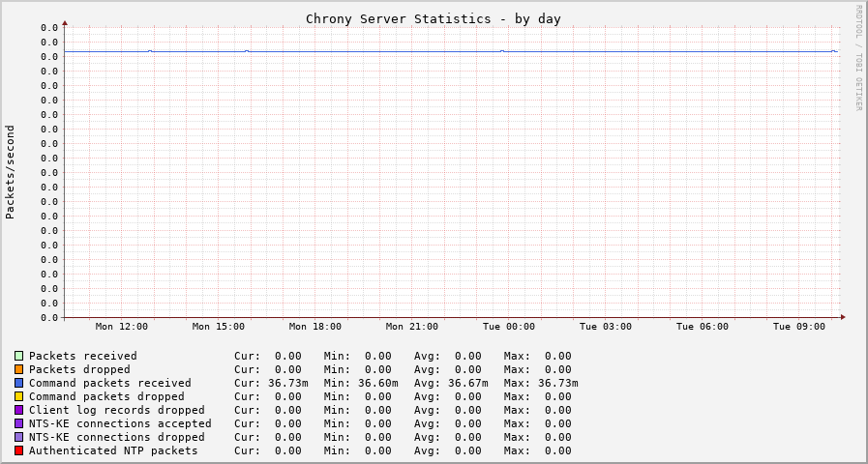Click the yellow Command packets dropped swatch
This screenshot has width=868, height=464.
[x=18, y=396]
